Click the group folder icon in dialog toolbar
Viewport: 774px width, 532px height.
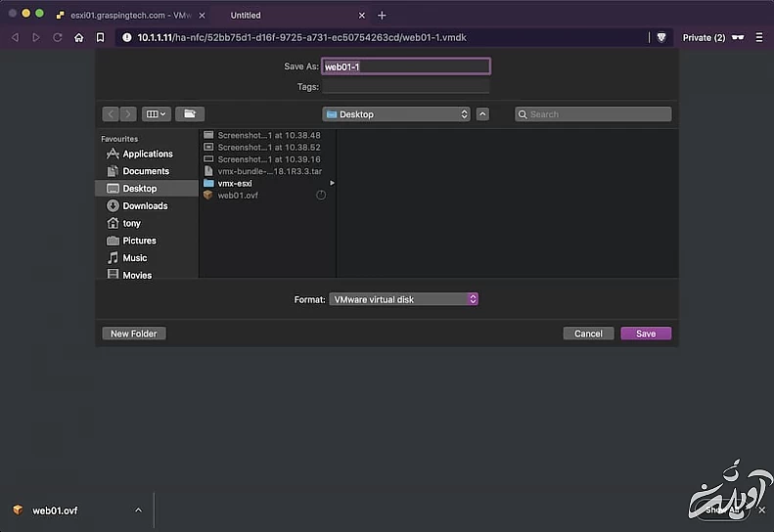click(x=189, y=114)
